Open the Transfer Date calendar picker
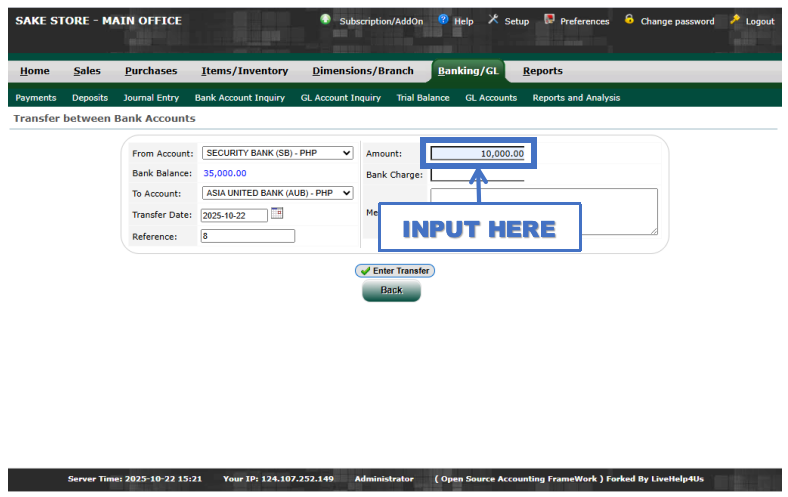The width and height of the screenshot is (788, 497). click(x=277, y=214)
